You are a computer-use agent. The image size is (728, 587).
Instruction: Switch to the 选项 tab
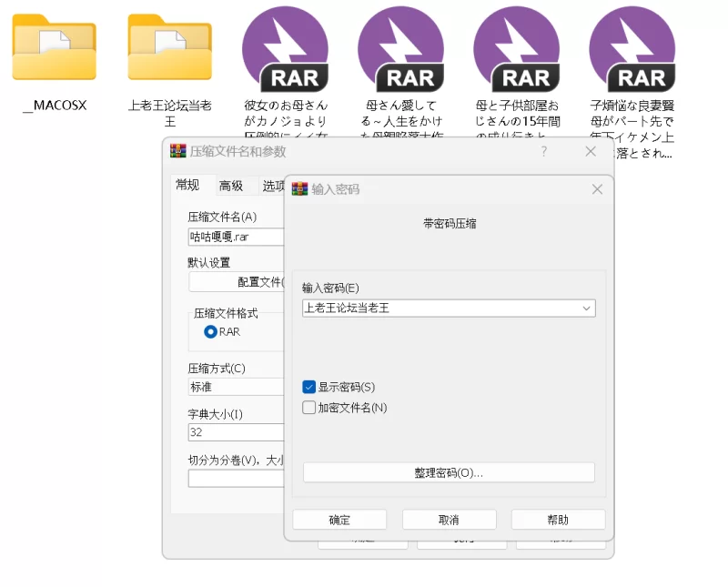point(273,186)
